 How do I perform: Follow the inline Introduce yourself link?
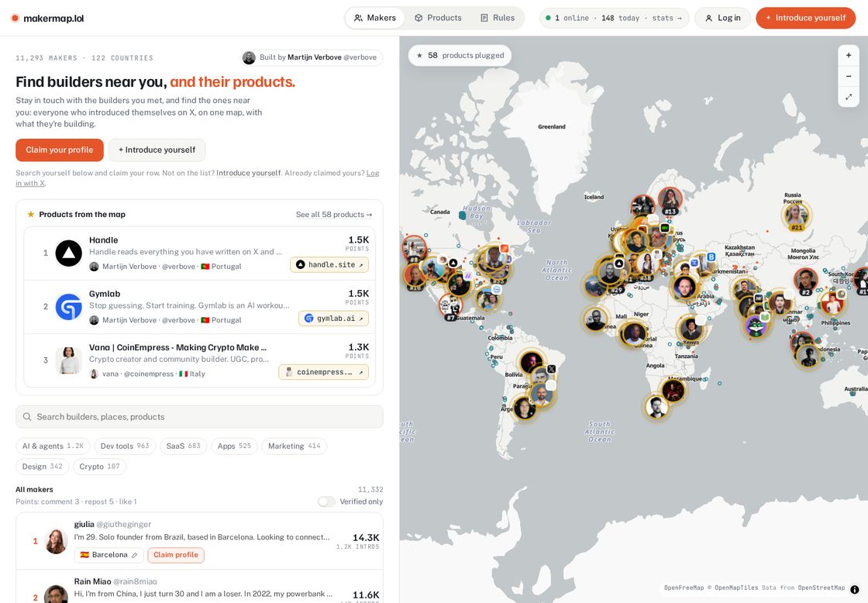point(249,173)
